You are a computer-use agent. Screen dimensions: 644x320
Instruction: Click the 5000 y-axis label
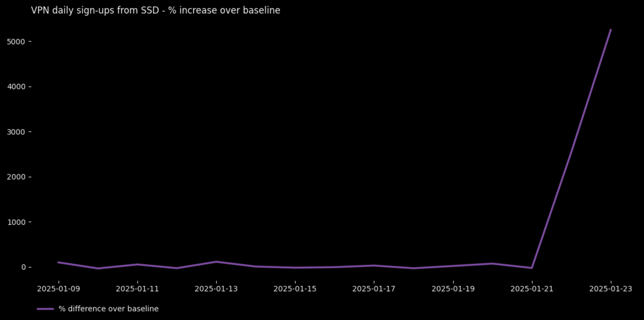tap(16, 42)
